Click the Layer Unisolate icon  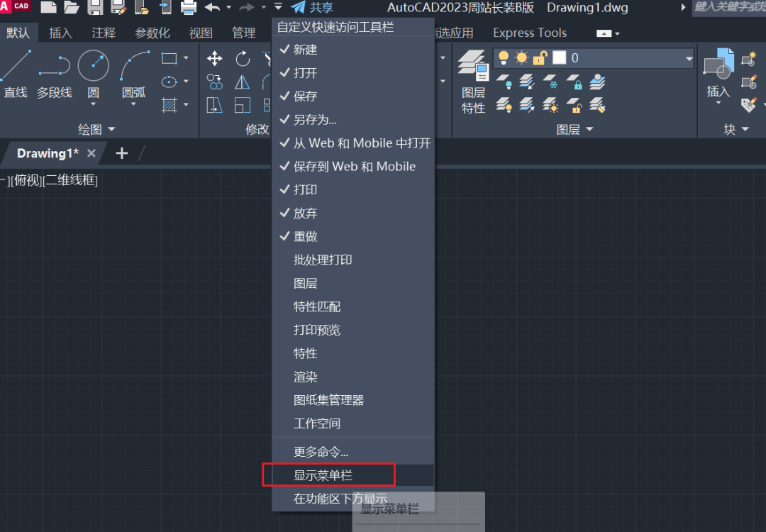click(526, 105)
